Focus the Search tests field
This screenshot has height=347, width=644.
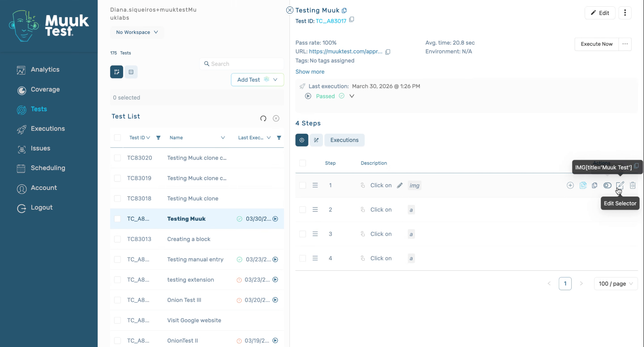[241, 64]
